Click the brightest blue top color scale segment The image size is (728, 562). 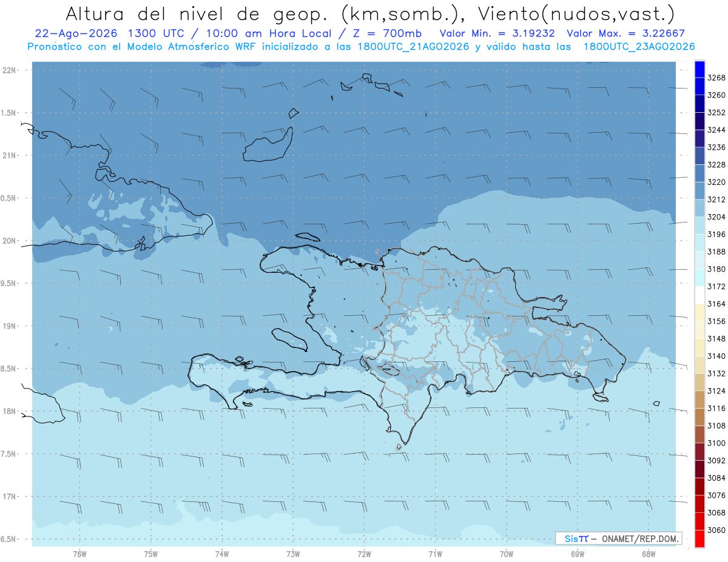[699, 69]
